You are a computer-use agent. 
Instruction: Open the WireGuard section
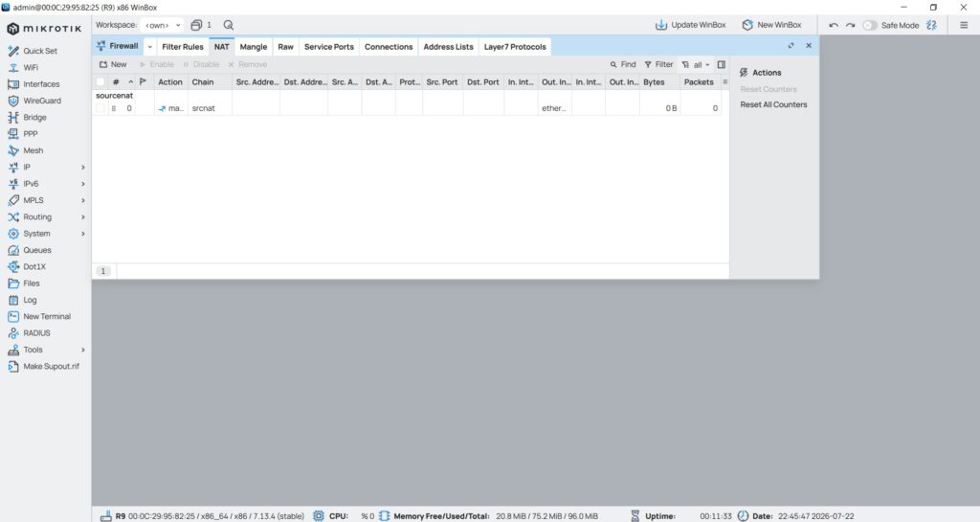(x=42, y=101)
